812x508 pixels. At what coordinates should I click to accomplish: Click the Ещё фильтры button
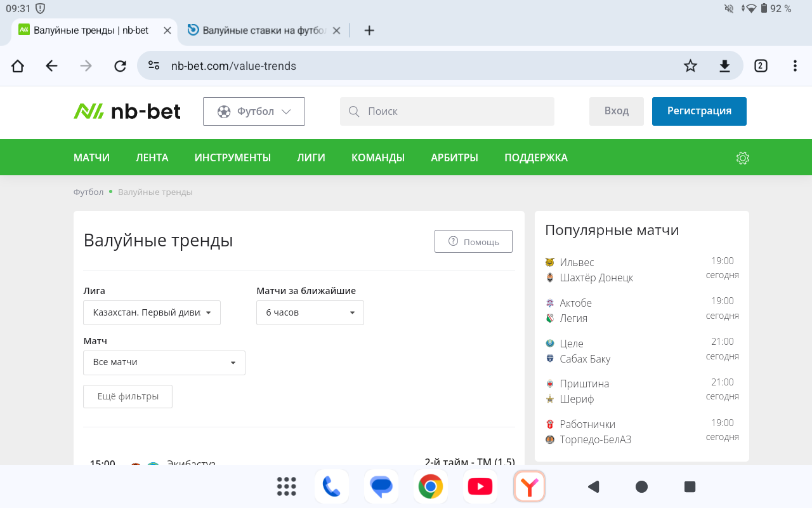[x=128, y=396]
